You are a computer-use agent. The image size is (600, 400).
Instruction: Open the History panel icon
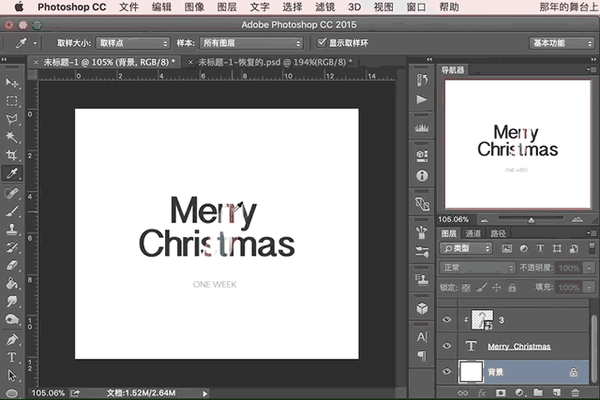(422, 80)
